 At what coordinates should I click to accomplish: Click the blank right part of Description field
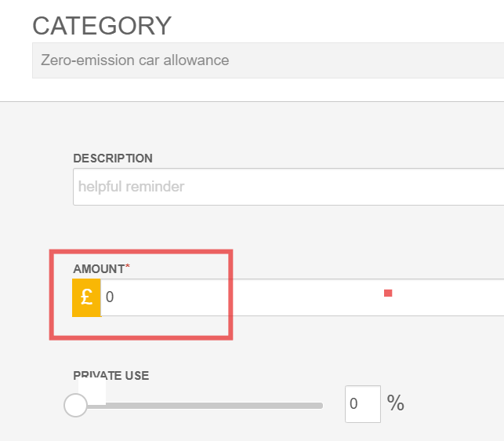386,187
